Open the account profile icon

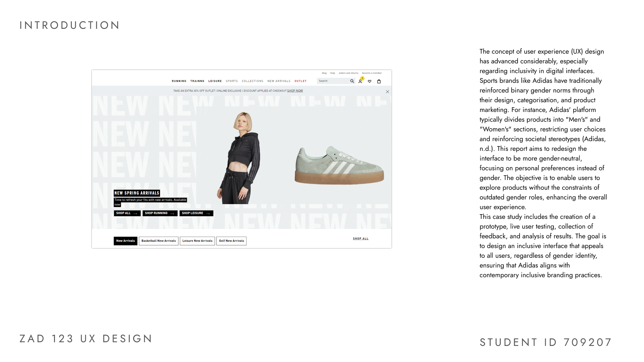(360, 81)
